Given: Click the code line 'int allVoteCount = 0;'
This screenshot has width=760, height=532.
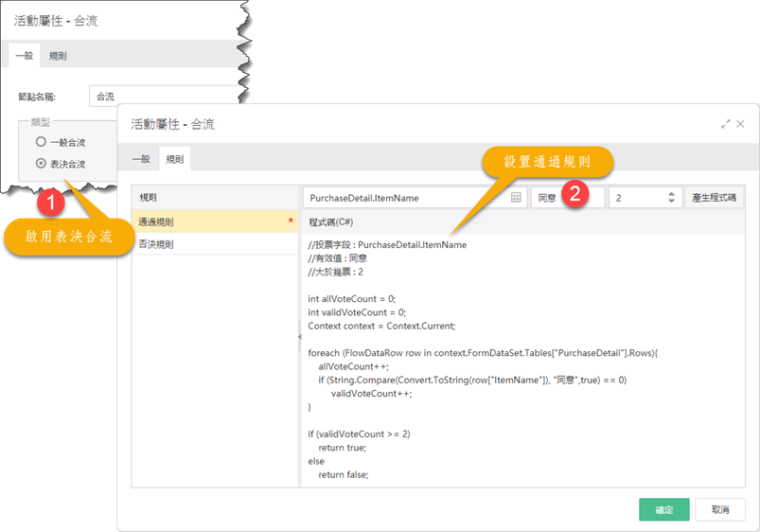Looking at the screenshot, I should point(351,299).
